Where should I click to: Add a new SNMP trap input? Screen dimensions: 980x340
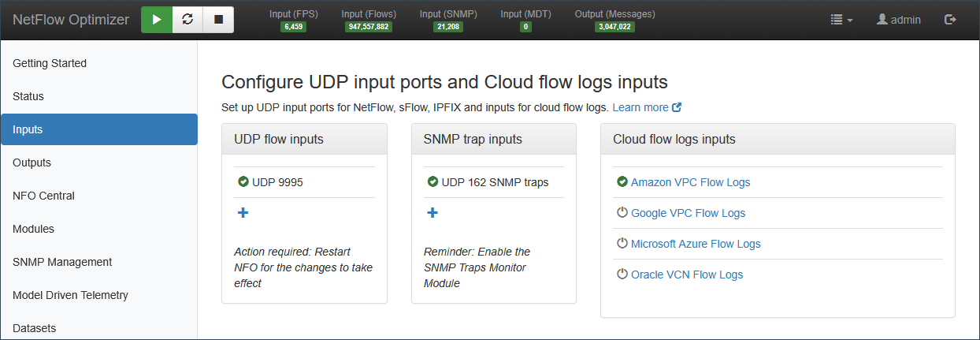(x=432, y=213)
